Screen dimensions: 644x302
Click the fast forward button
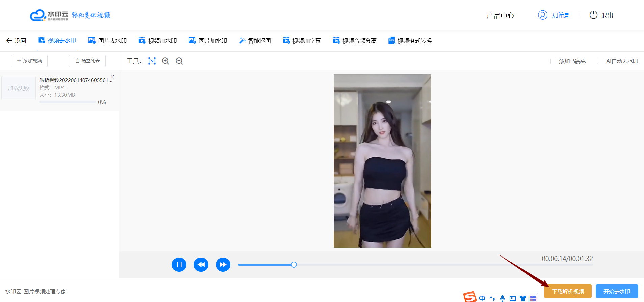(x=223, y=265)
